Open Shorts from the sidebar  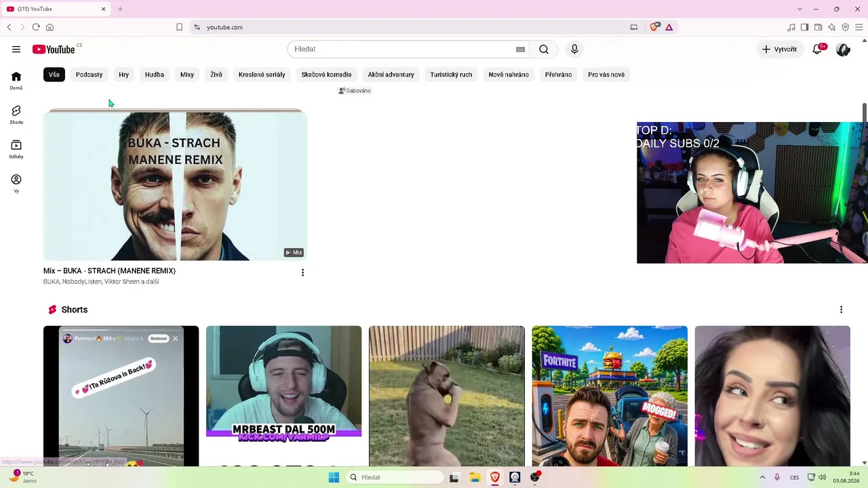(x=16, y=115)
